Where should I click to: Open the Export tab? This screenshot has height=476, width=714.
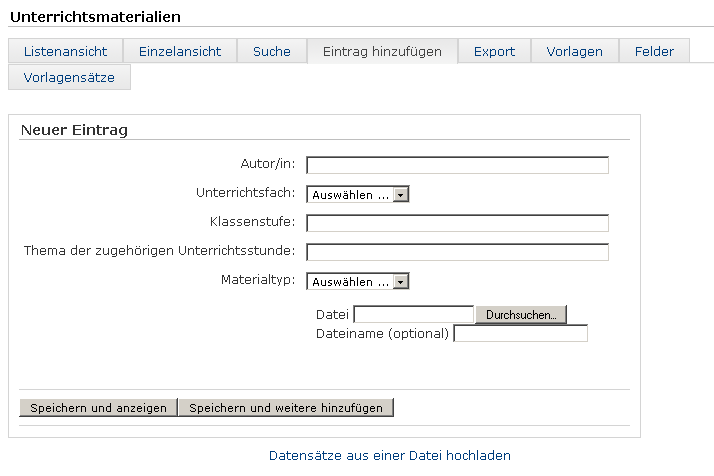pyautogui.click(x=494, y=51)
